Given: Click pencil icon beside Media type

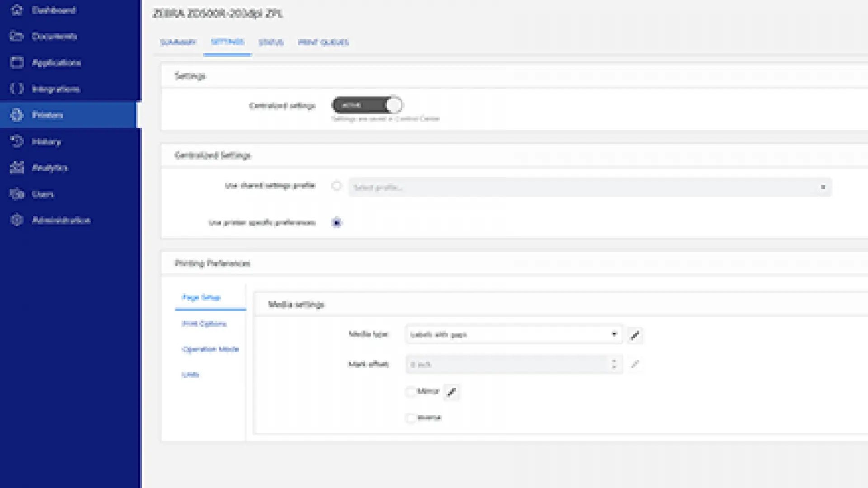Looking at the screenshot, I should click(635, 335).
